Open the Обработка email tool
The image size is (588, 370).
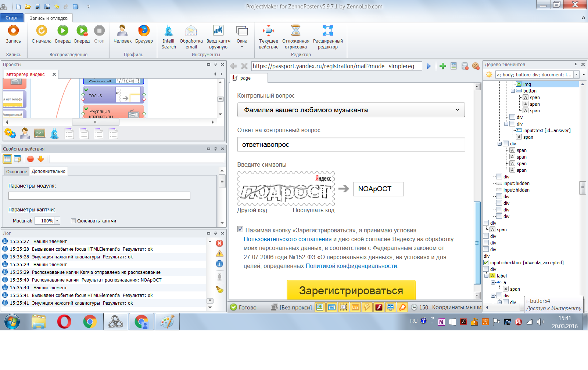tap(191, 37)
